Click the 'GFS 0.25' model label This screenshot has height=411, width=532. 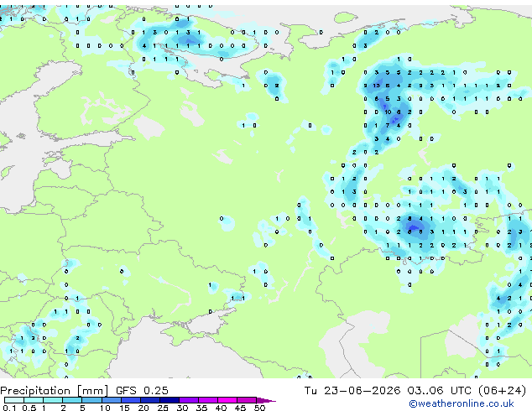point(142,391)
